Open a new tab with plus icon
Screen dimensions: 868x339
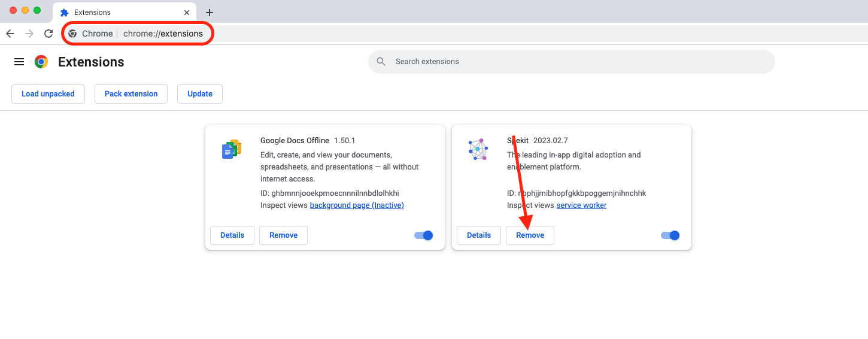(x=210, y=13)
